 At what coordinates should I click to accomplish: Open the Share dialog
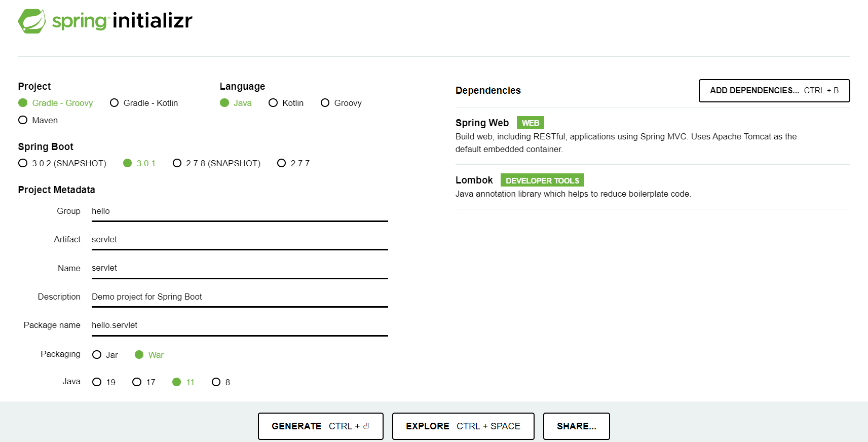tap(577, 426)
